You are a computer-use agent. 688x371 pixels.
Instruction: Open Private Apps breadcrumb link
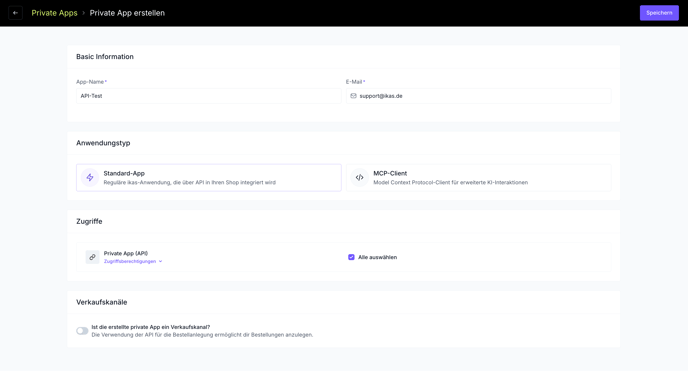tap(54, 13)
